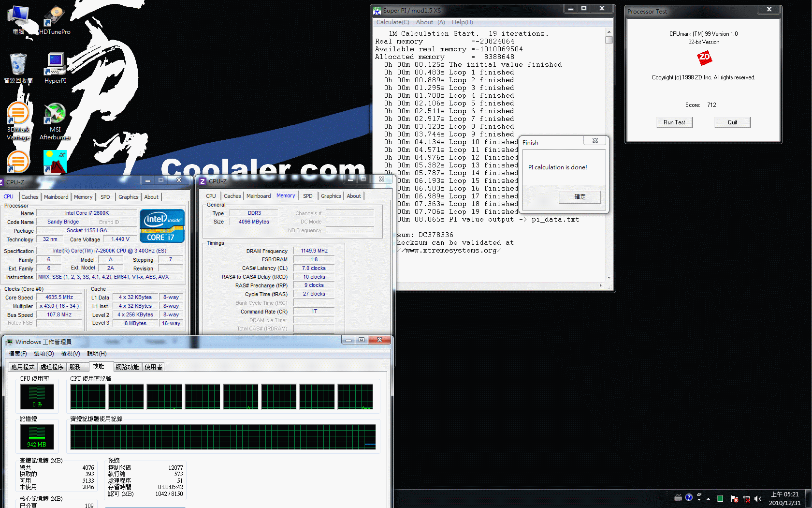Screen dimensions: 812x508
Task: Open the 說明(H) menu in Task Manager
Action: pyautogui.click(x=97, y=354)
